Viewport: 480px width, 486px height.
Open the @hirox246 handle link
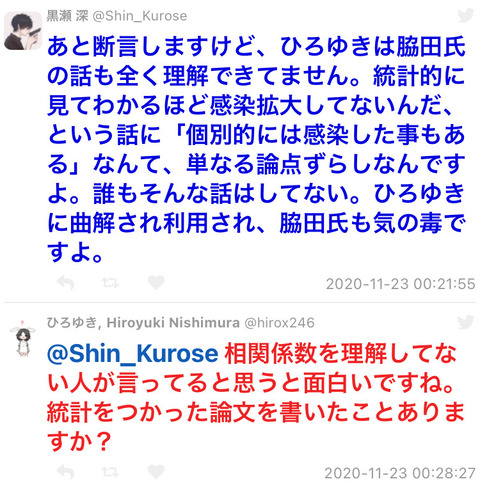pos(279,323)
